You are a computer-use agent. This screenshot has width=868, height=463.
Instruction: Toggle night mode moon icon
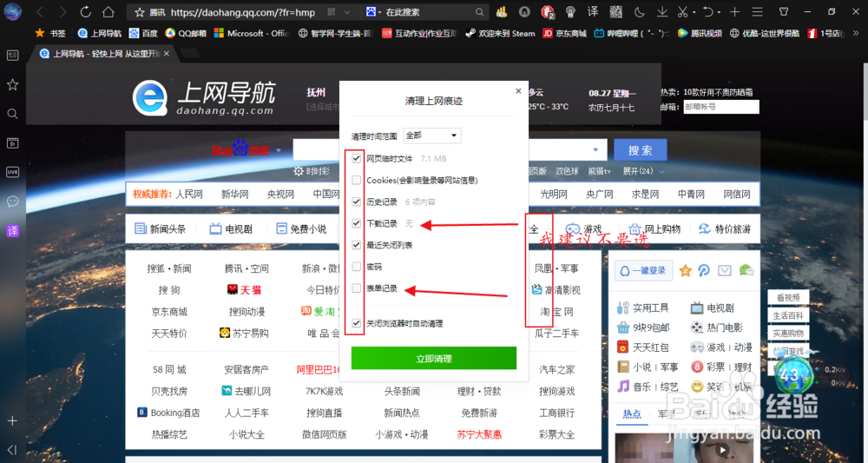(x=639, y=11)
